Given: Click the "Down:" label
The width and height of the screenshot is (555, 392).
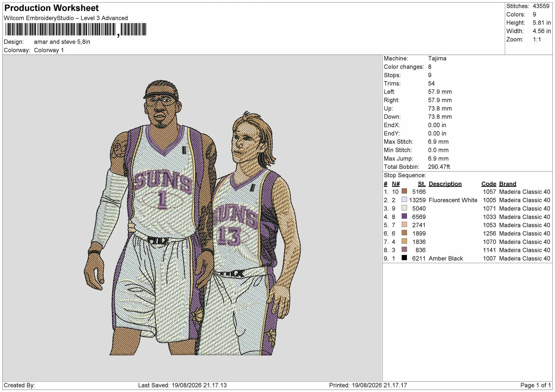Looking at the screenshot, I should 392,117.
